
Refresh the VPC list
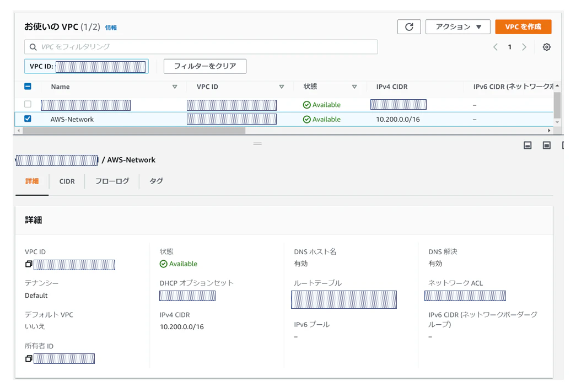pos(409,27)
